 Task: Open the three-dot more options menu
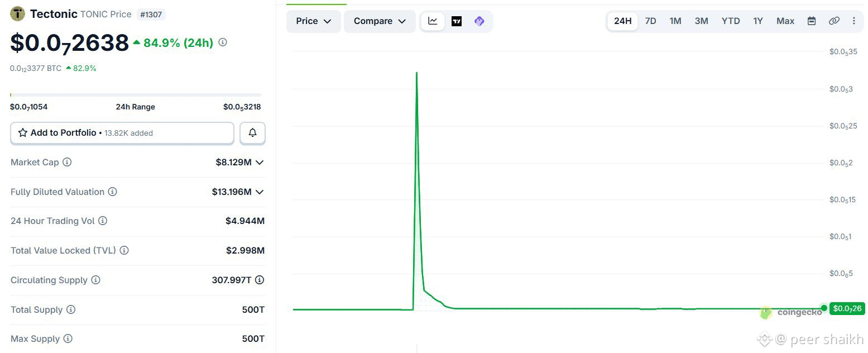click(853, 21)
